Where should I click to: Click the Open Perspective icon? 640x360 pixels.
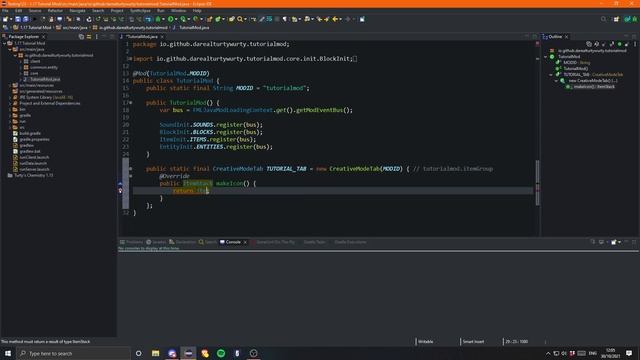point(616,19)
